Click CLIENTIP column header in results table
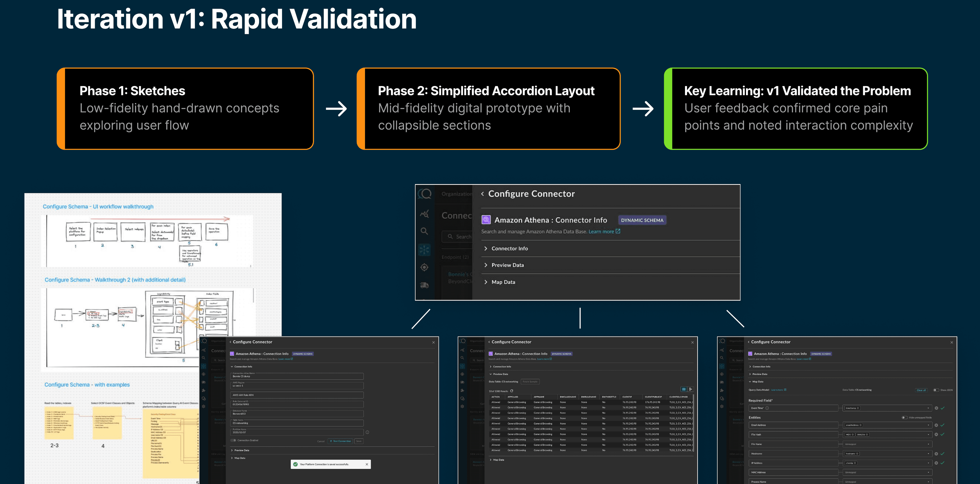 point(627,397)
